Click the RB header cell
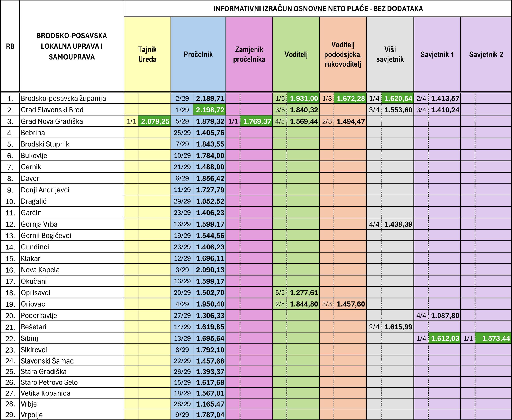This screenshot has width=512, height=420. coord(10,46)
